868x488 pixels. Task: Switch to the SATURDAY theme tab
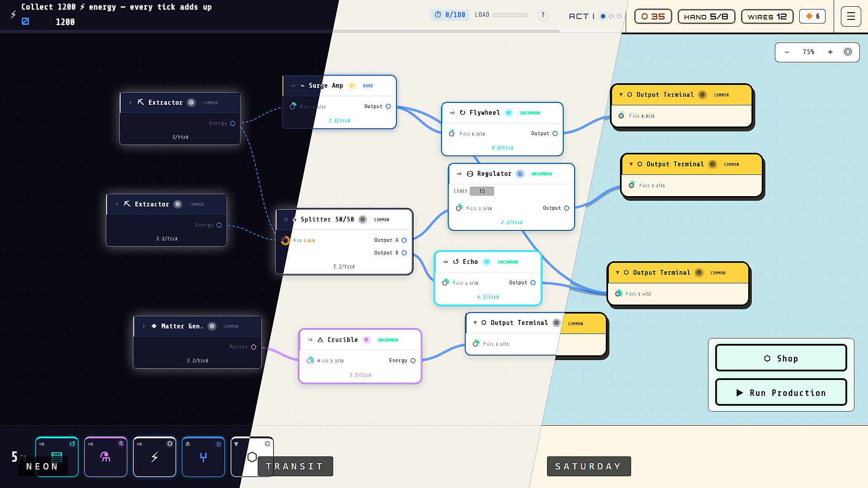(589, 466)
